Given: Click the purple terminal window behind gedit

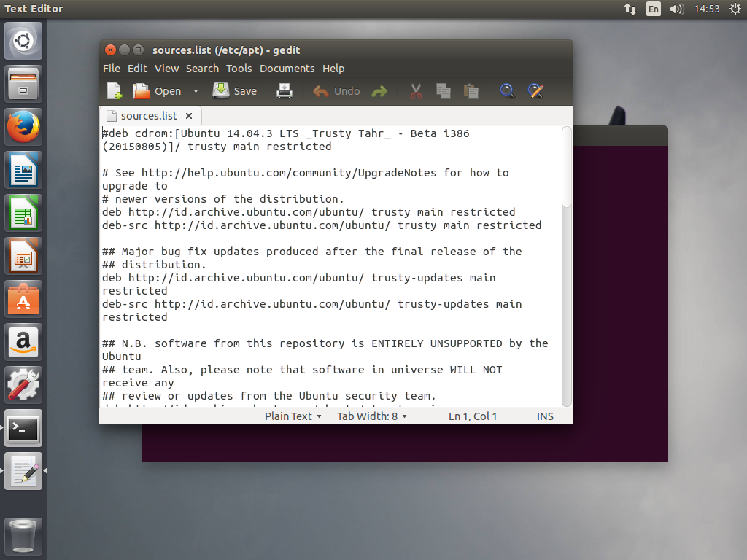Looking at the screenshot, I should click(x=620, y=303).
